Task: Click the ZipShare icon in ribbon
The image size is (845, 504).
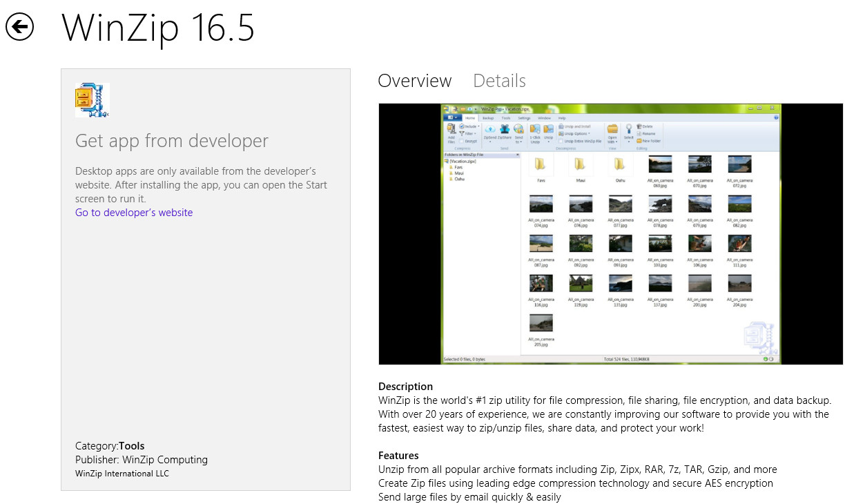Action: coord(505,129)
